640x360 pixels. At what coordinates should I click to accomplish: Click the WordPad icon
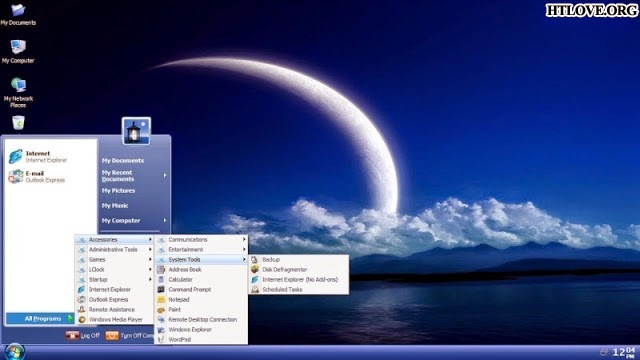click(161, 340)
